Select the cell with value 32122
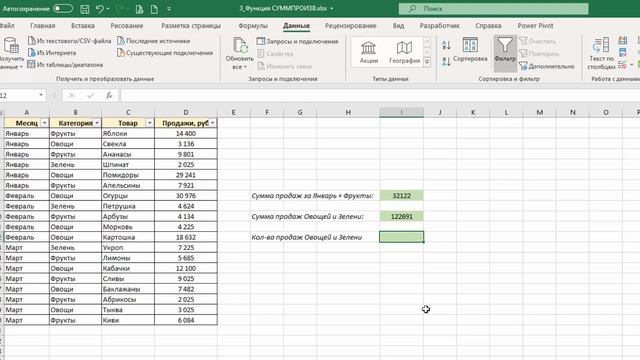Screen dimensions: 640x360 pyautogui.click(x=401, y=196)
